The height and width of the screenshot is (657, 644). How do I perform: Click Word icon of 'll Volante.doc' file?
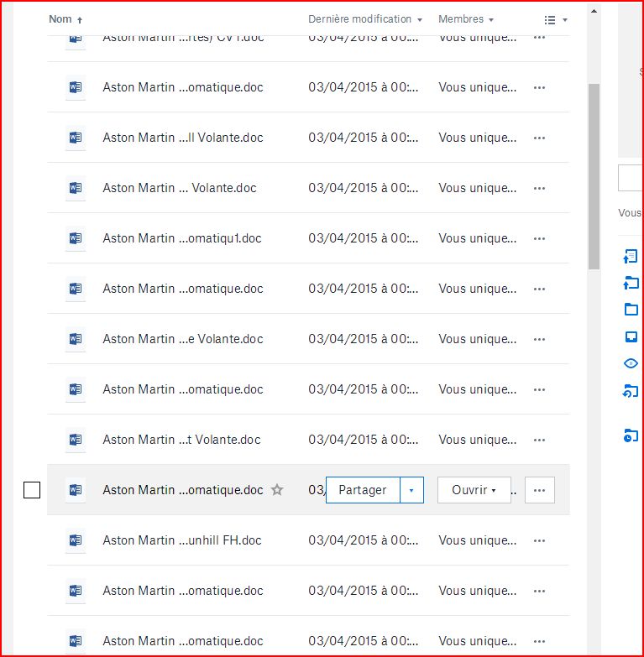pyautogui.click(x=76, y=138)
